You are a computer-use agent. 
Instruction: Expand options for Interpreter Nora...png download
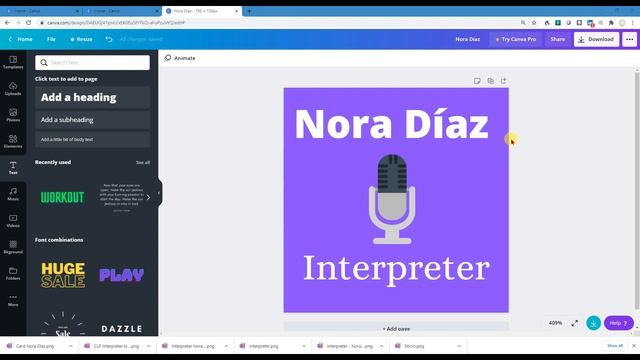[226, 346]
